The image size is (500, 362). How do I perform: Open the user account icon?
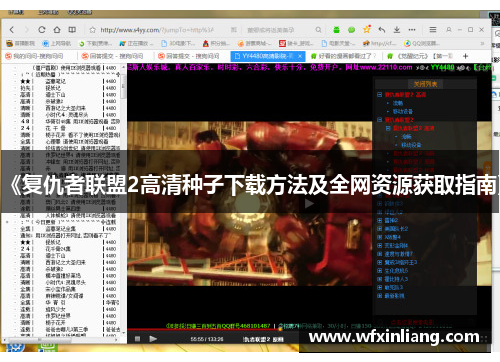coord(449,30)
